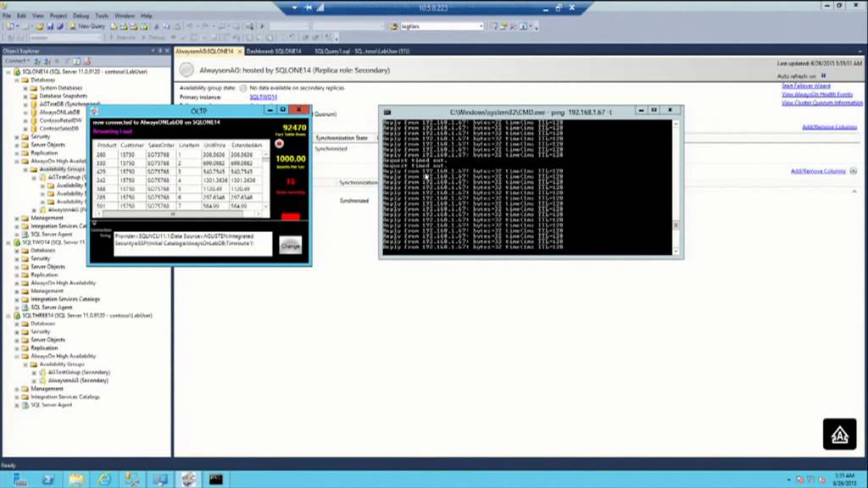The image size is (868, 488).
Task: Select Management folder under SQLTWO14
Action: pyautogui.click(x=47, y=291)
